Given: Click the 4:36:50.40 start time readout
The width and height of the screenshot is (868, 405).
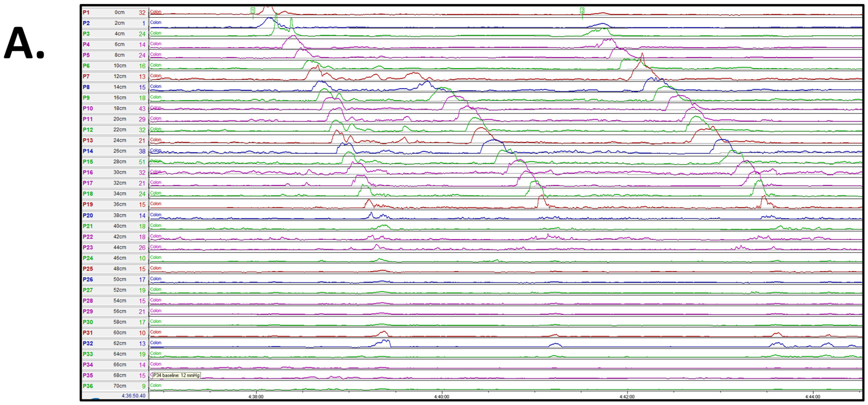Looking at the screenshot, I should pyautogui.click(x=133, y=396).
